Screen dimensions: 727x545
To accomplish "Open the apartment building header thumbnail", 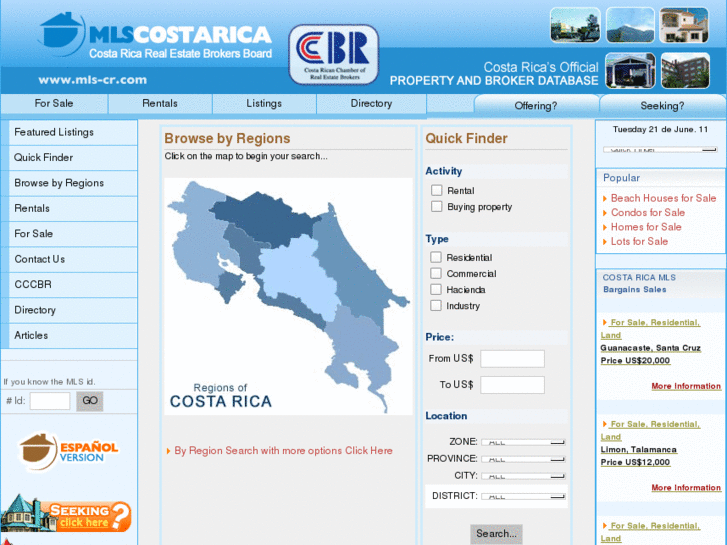I will coord(685,70).
